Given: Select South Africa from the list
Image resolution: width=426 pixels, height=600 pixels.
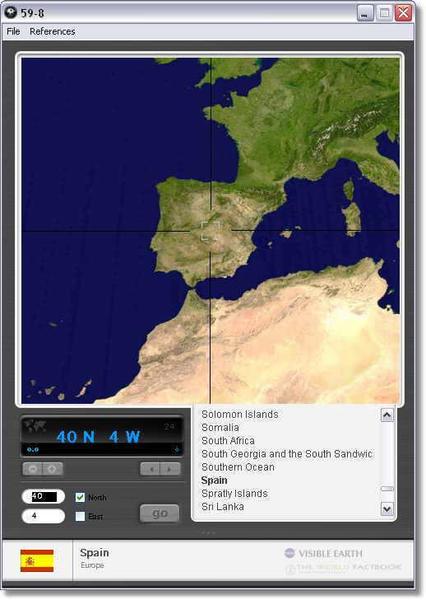Looking at the screenshot, I should point(228,440).
